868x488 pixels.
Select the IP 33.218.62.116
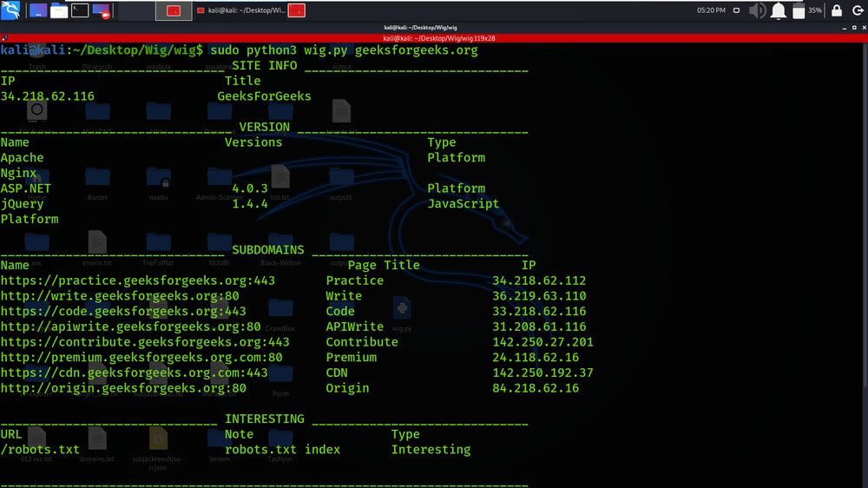(539, 312)
